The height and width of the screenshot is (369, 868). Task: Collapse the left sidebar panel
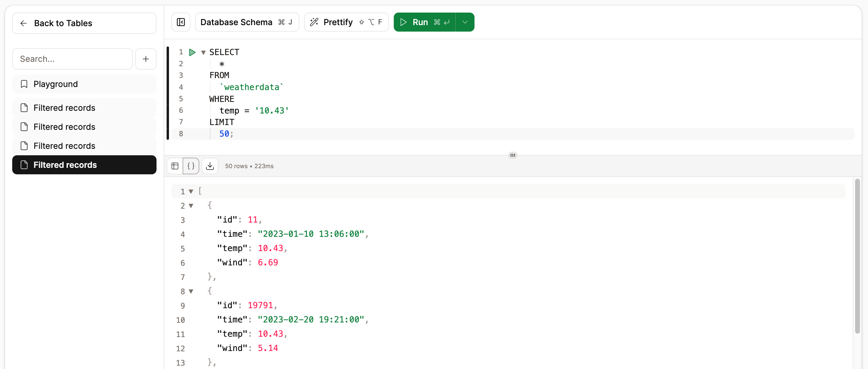pyautogui.click(x=181, y=22)
